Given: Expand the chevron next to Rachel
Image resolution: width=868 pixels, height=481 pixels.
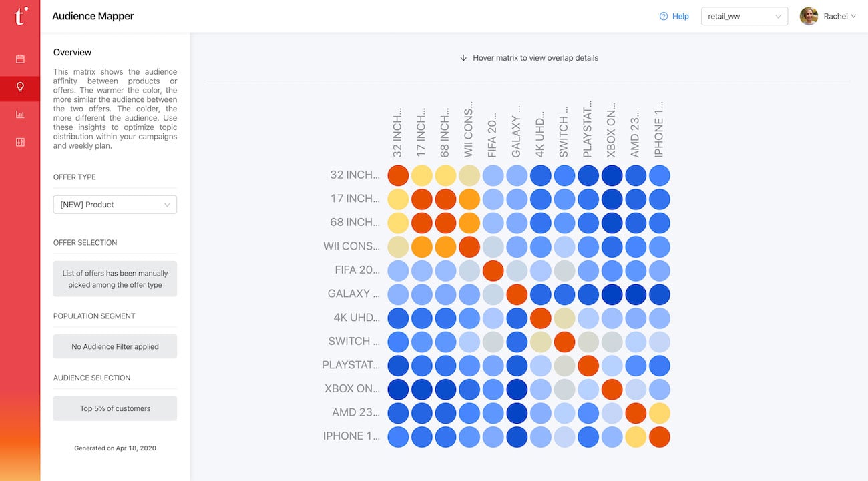Looking at the screenshot, I should 853,17.
